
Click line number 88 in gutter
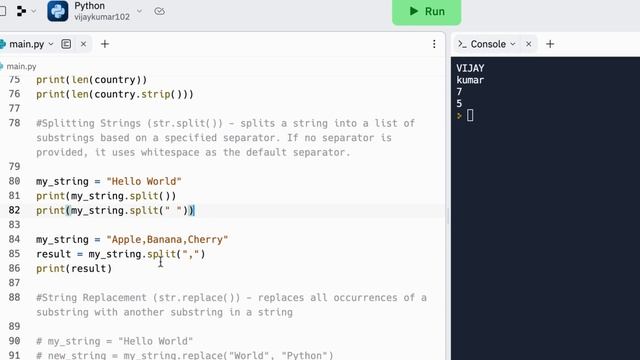tap(14, 297)
